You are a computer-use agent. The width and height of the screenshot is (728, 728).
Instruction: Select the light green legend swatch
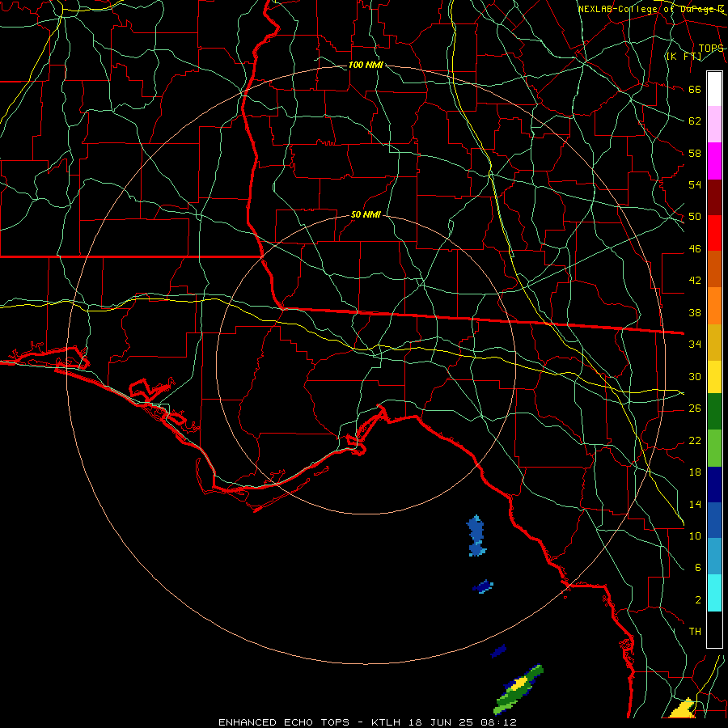tap(714, 448)
